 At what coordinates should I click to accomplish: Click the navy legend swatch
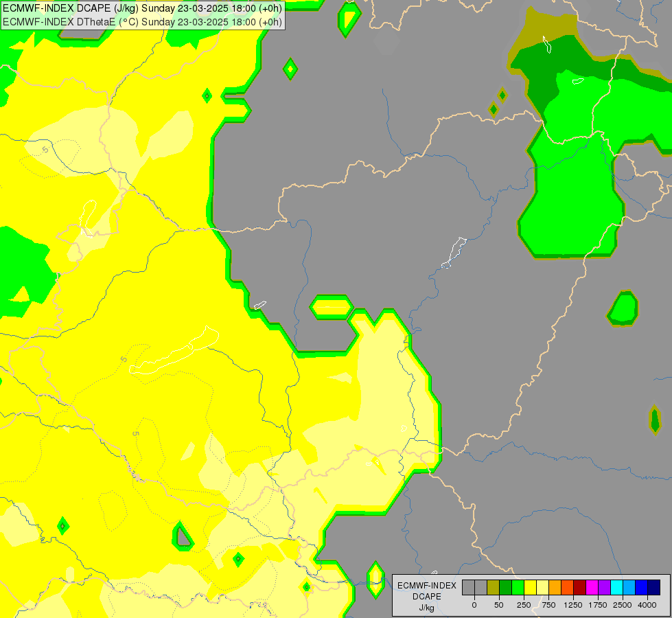point(654,588)
